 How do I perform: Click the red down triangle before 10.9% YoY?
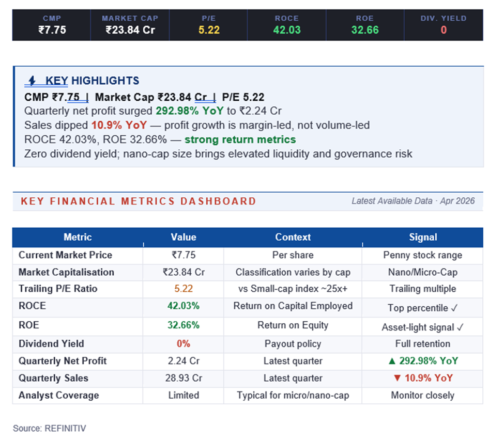point(397,378)
